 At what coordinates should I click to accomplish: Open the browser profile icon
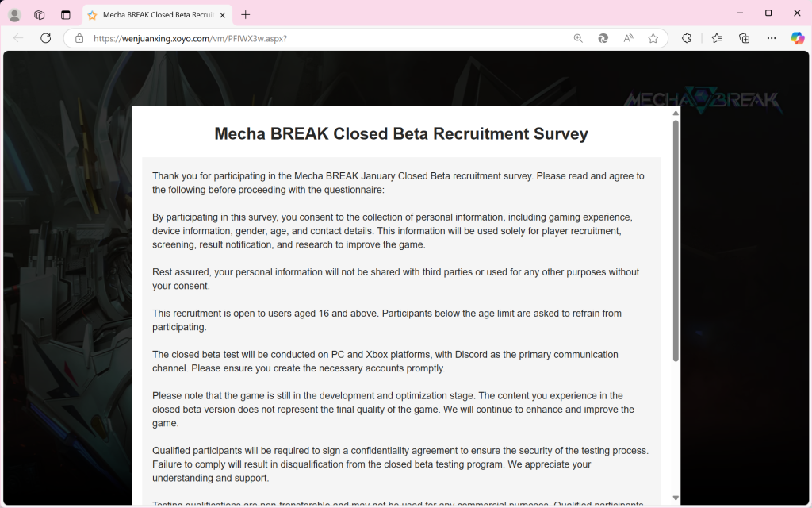click(x=14, y=15)
